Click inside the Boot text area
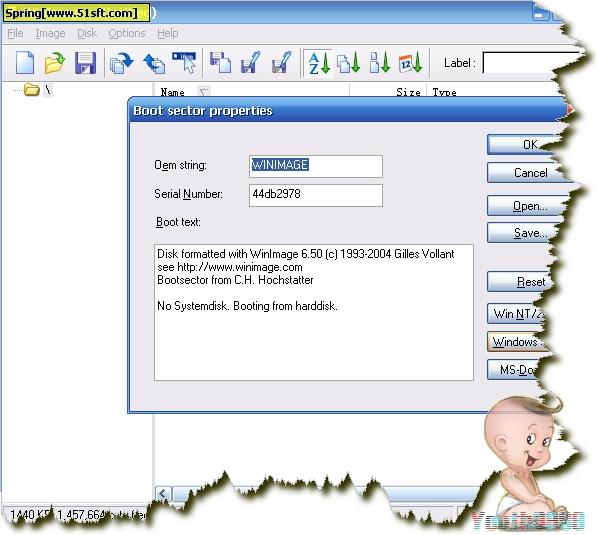Screen dimensions: 599x535 tap(314, 312)
